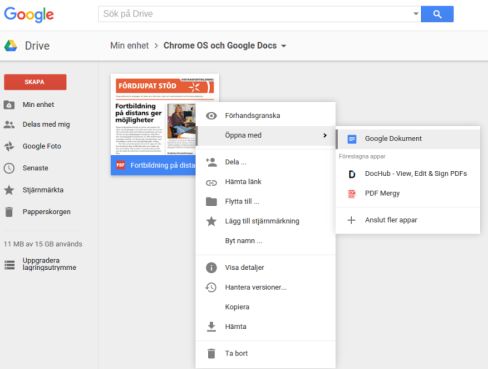Open Papperskorgen in sidebar
The image size is (488, 369).
pyautogui.click(x=46, y=212)
